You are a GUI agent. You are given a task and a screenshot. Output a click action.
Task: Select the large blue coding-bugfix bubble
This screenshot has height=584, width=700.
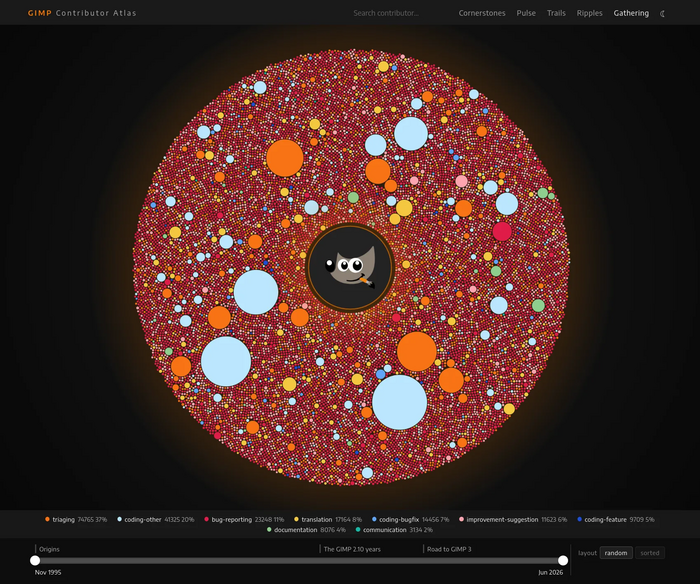[380, 374]
